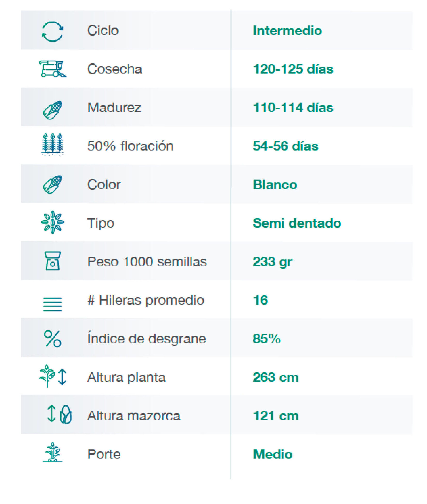Click the Ciclo circular arrows icon
The height and width of the screenshot is (504, 427).
click(52, 31)
